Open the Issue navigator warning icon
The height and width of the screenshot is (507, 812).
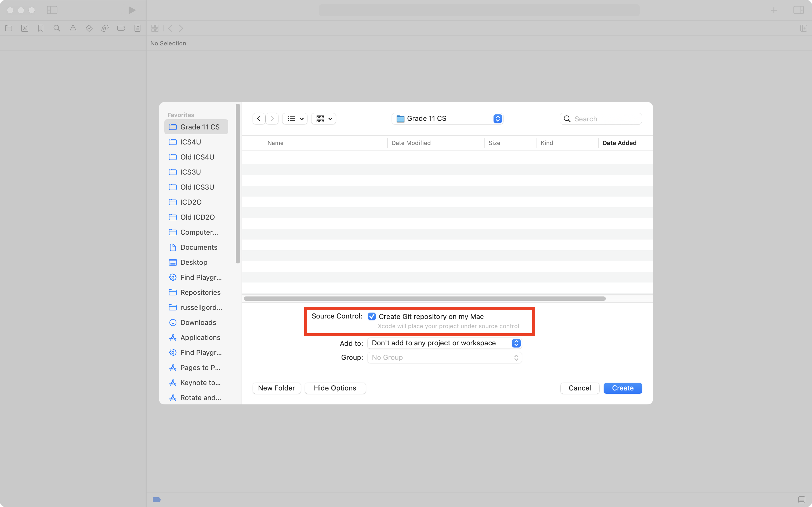(73, 28)
